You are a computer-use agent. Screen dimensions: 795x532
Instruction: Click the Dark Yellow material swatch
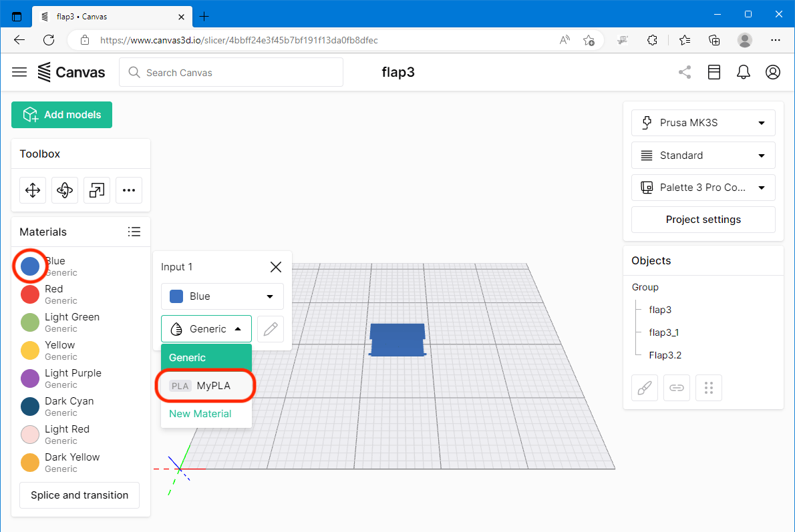30,463
